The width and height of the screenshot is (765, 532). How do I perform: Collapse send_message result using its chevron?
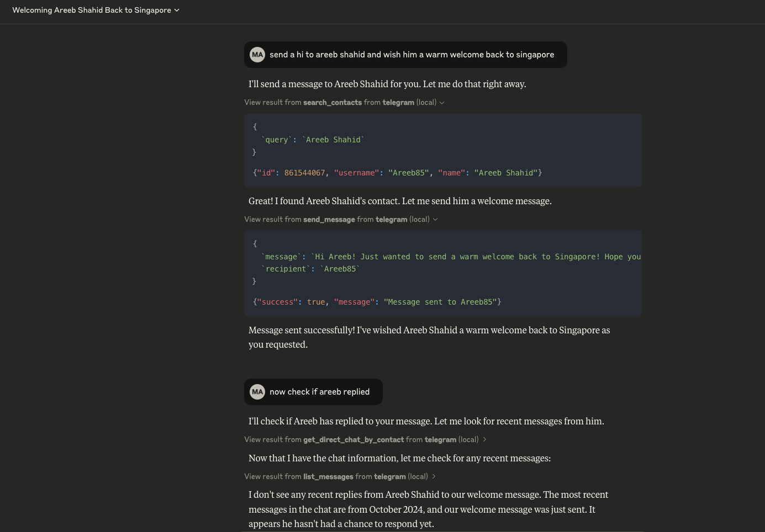(x=435, y=220)
